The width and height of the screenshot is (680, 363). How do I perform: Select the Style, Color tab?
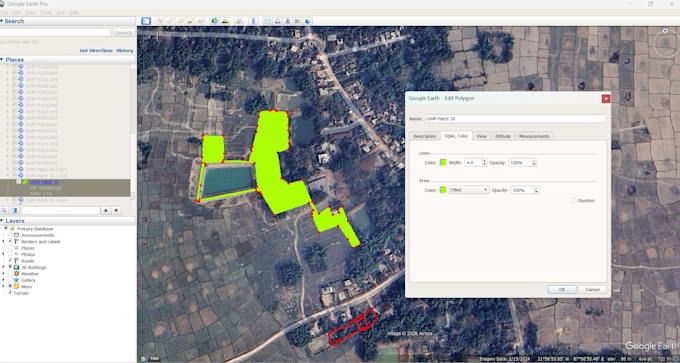pyautogui.click(x=456, y=136)
